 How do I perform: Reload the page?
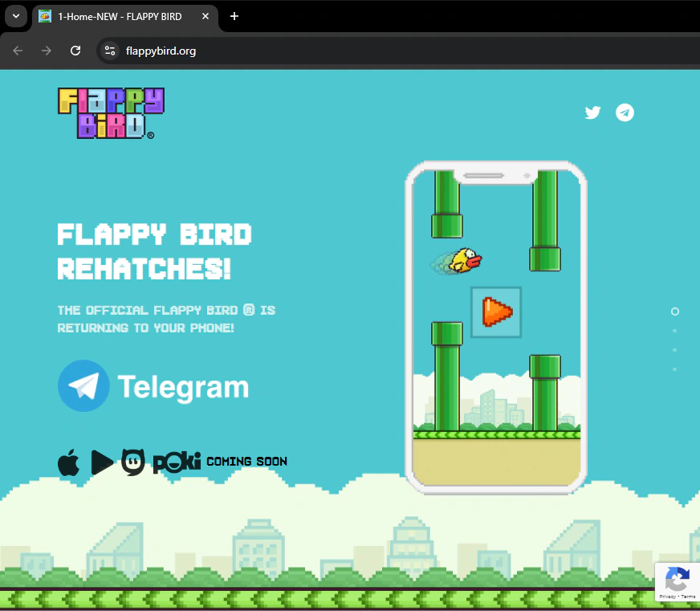(75, 51)
